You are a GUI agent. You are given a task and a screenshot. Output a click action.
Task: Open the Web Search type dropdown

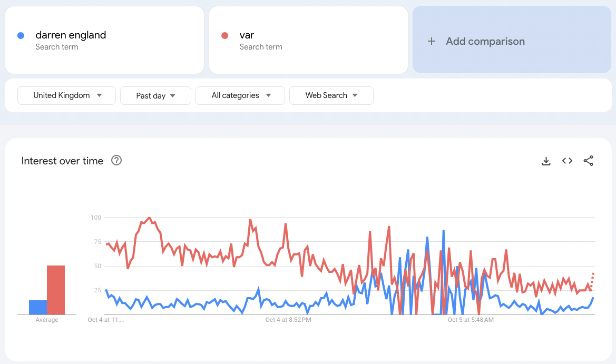tap(331, 95)
